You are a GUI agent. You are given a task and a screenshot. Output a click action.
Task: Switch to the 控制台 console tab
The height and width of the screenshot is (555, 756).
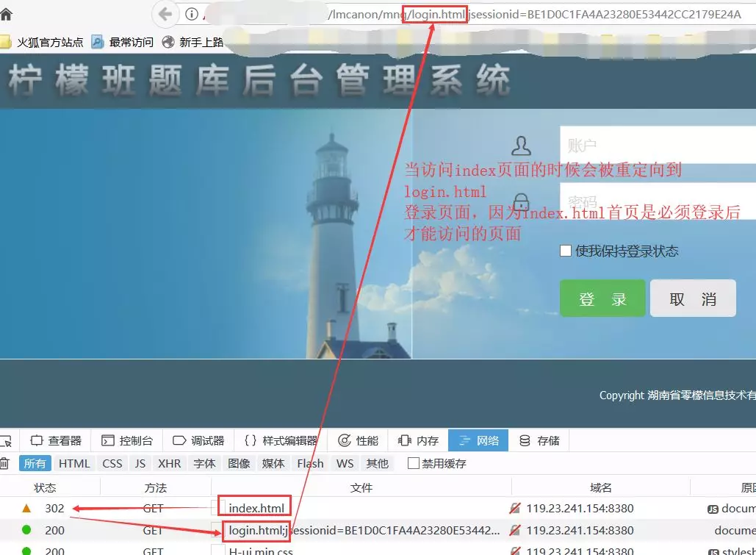coord(127,441)
